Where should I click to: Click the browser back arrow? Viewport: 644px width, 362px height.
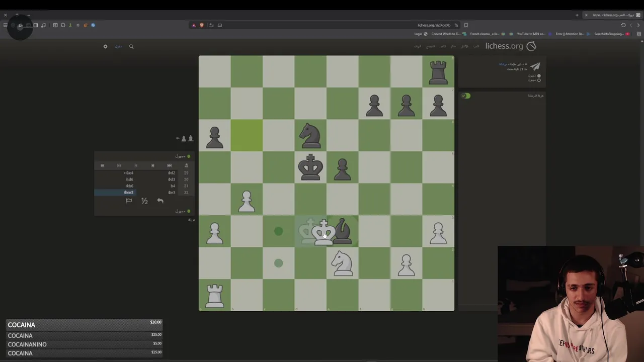click(x=638, y=25)
